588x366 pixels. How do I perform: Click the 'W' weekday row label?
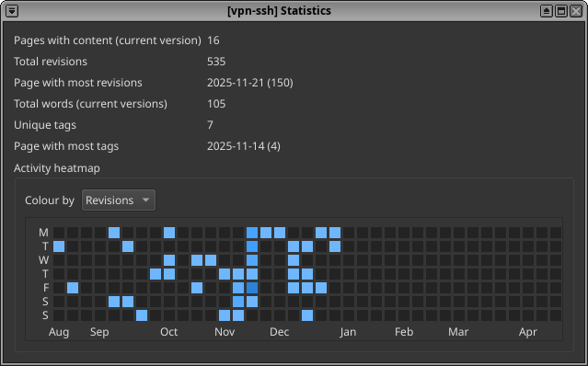coord(43,260)
